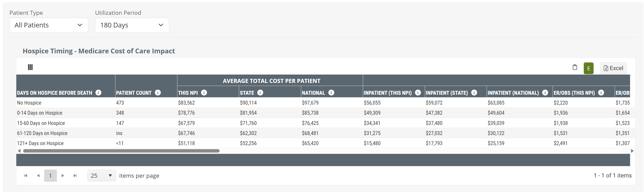The image size is (644, 192).
Task: Click info icon beside Inpatient (This NPI)
Action: coord(418,93)
